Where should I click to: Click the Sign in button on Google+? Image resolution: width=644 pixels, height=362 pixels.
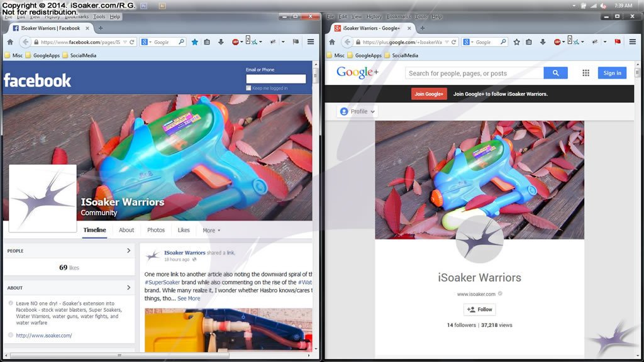[x=612, y=73]
